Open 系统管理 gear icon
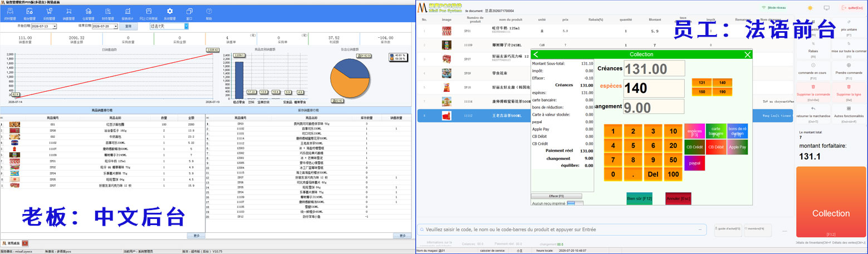The height and width of the screenshot is (254, 868). tap(170, 13)
